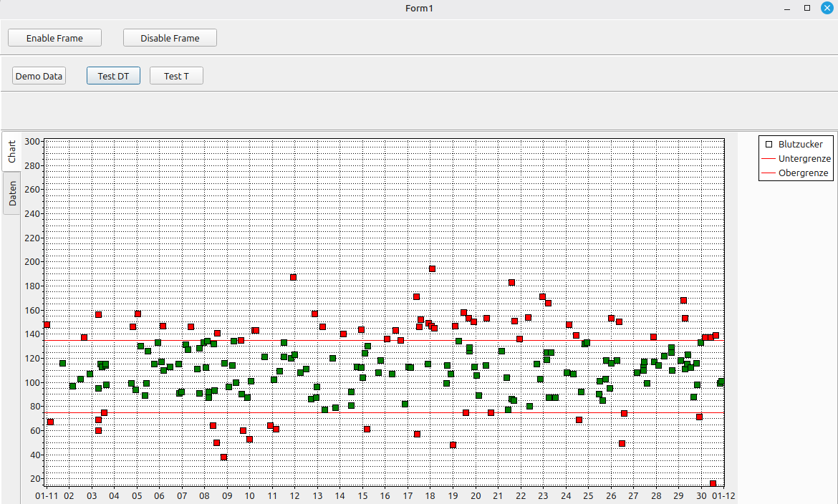
Task: Select the Obergrenze legend line sample
Action: click(x=769, y=173)
